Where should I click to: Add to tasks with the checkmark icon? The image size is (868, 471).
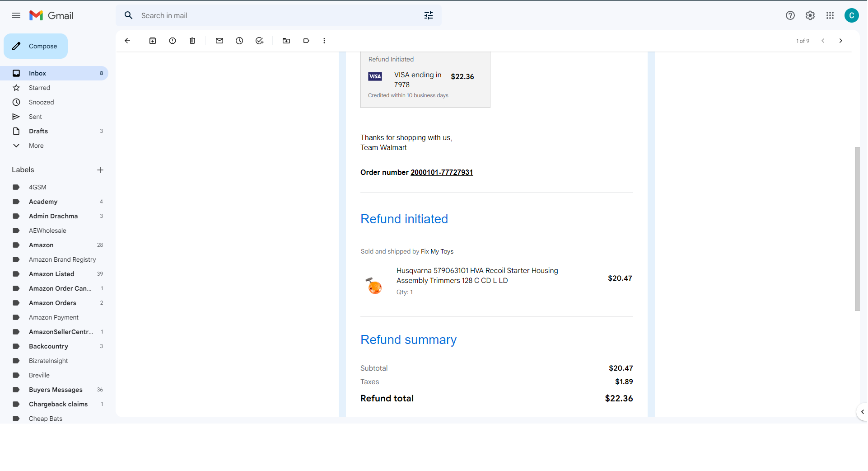coord(259,41)
